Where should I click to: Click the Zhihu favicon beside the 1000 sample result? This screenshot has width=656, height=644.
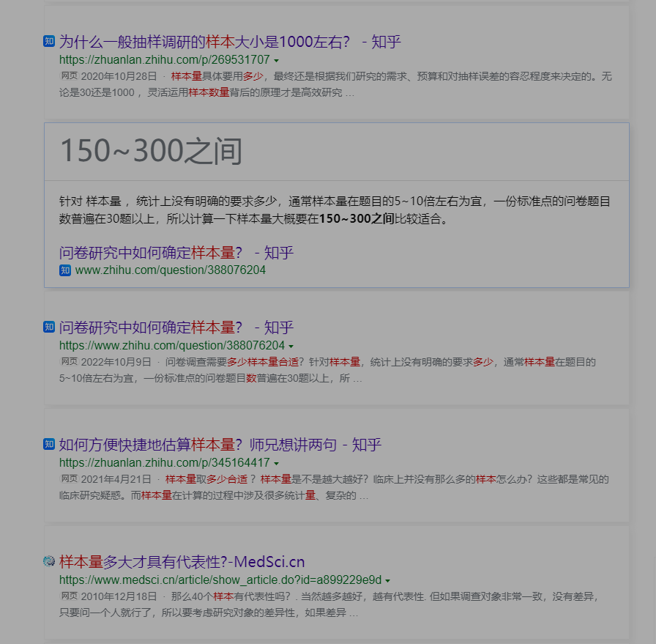pos(49,41)
